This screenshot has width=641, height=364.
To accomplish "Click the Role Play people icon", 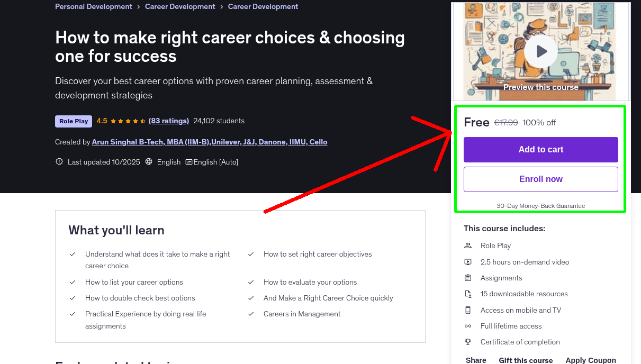I will point(468,245).
